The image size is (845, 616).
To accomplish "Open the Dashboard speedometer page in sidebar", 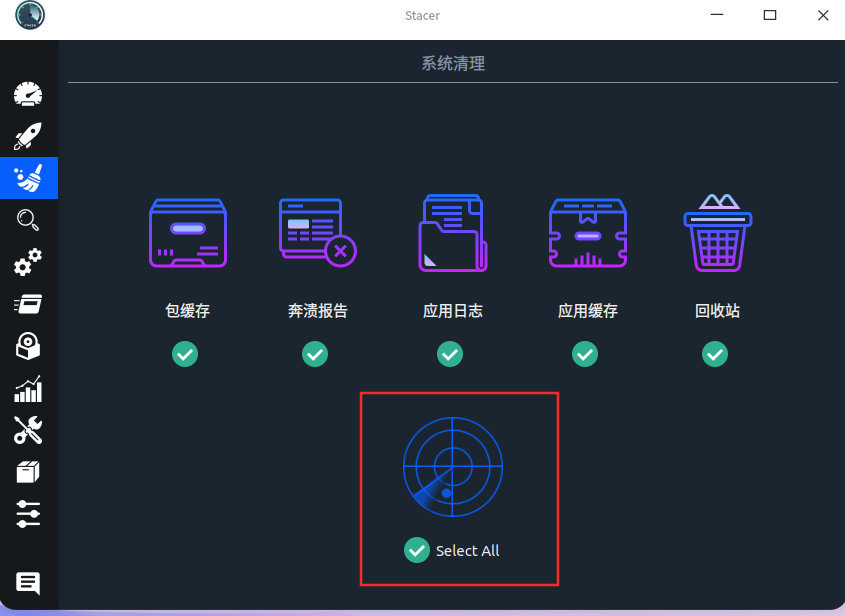I will pyautogui.click(x=28, y=94).
